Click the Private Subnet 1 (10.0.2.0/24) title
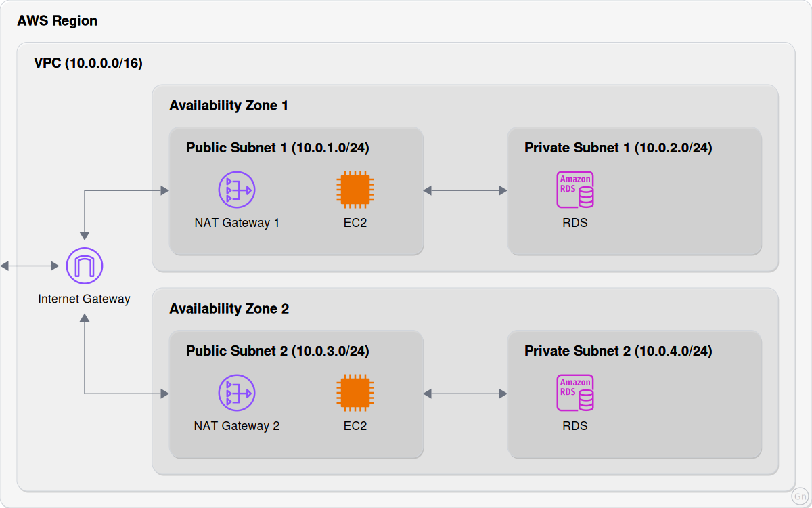 pos(618,148)
